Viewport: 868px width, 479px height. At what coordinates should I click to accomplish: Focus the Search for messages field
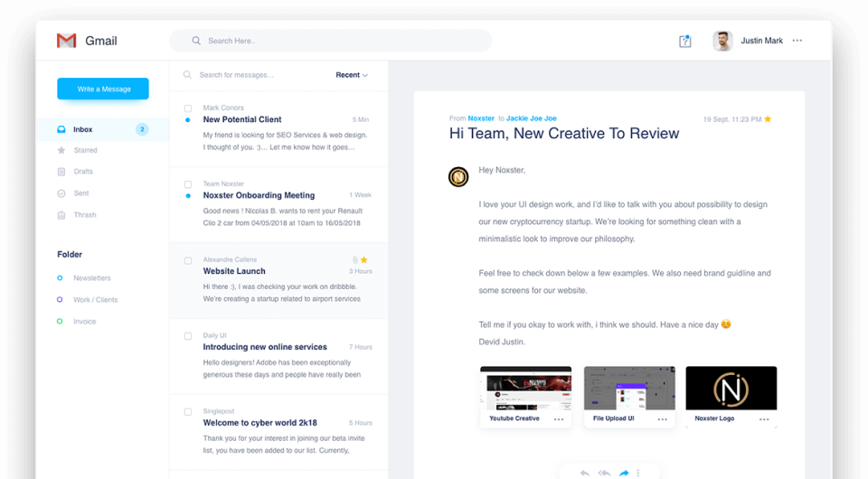236,75
